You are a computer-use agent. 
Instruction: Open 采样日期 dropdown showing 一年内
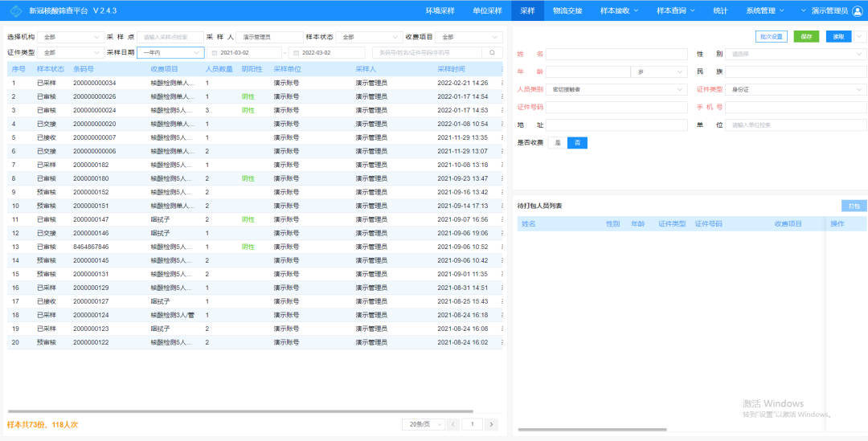click(x=171, y=52)
